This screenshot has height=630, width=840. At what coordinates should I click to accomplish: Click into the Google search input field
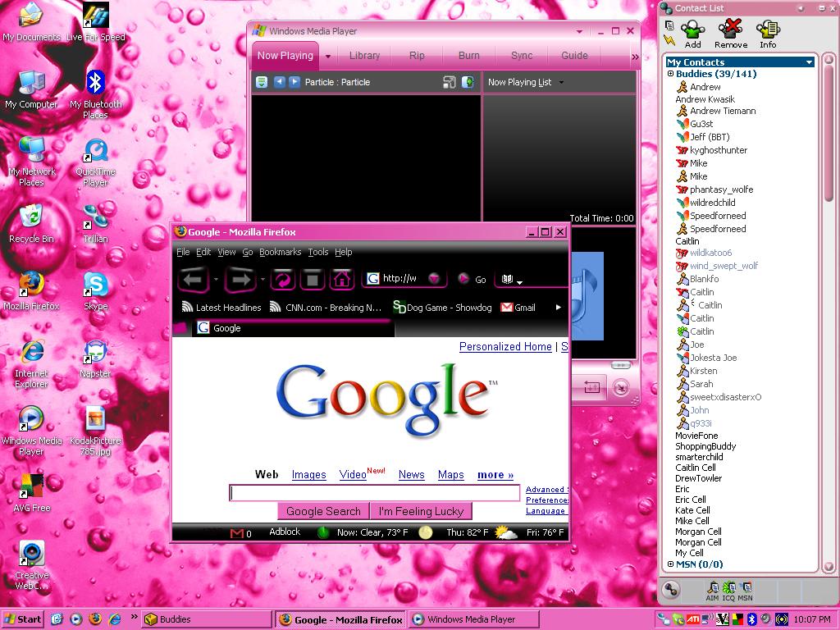click(374, 493)
